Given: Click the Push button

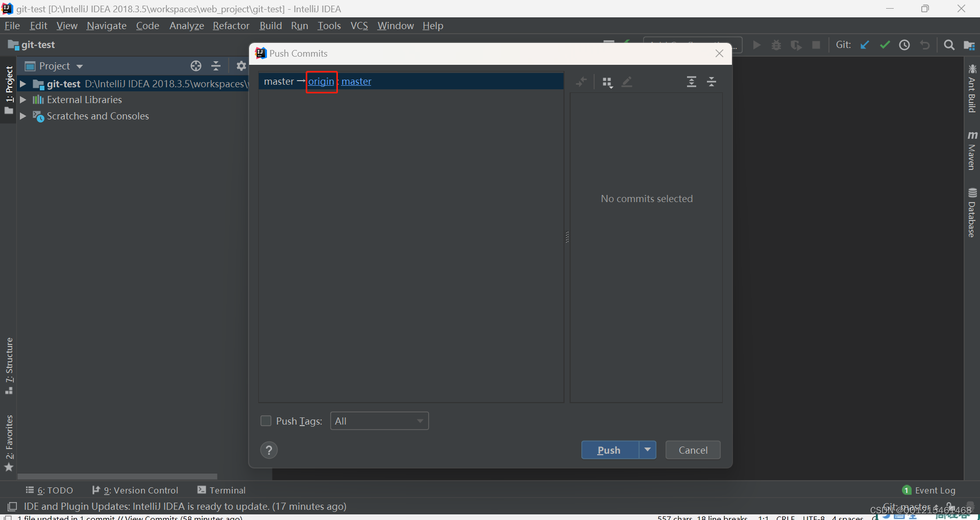Looking at the screenshot, I should point(610,450).
